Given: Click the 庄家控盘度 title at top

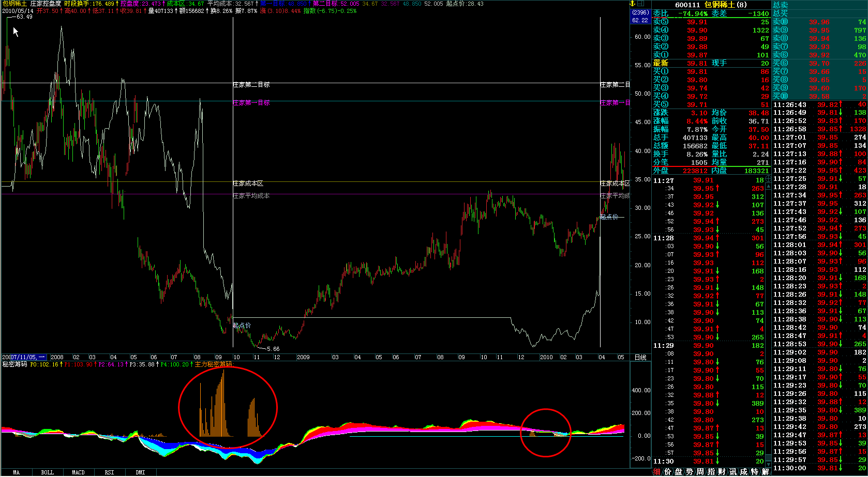Looking at the screenshot, I should pos(46,4).
